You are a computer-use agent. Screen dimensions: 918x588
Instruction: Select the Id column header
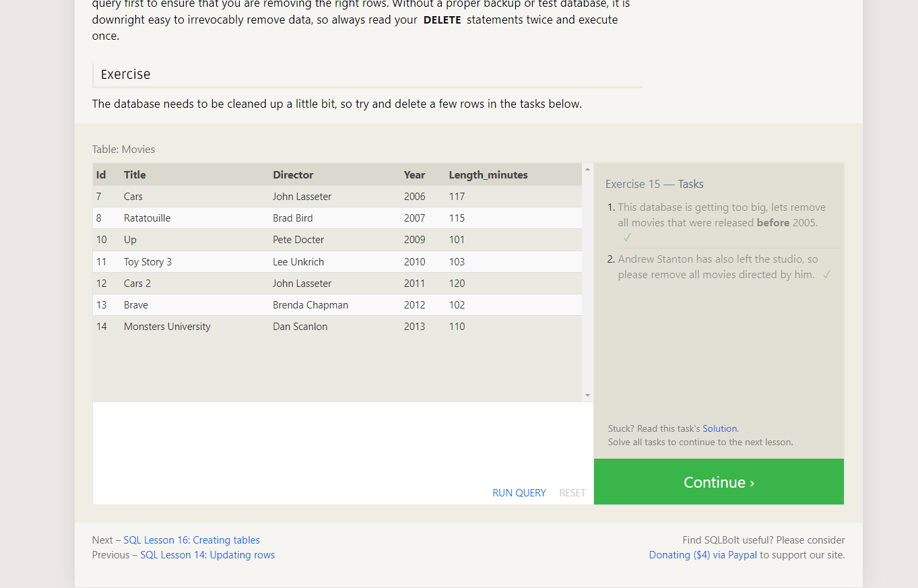101,175
